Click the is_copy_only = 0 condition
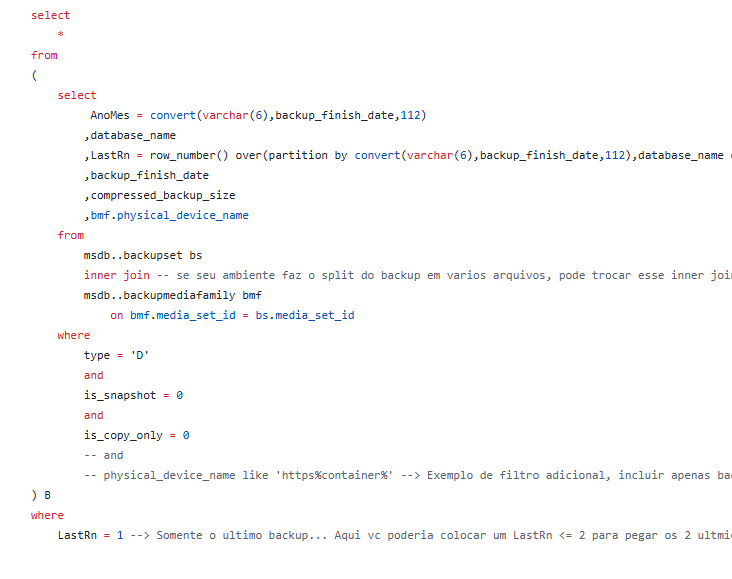 point(136,436)
